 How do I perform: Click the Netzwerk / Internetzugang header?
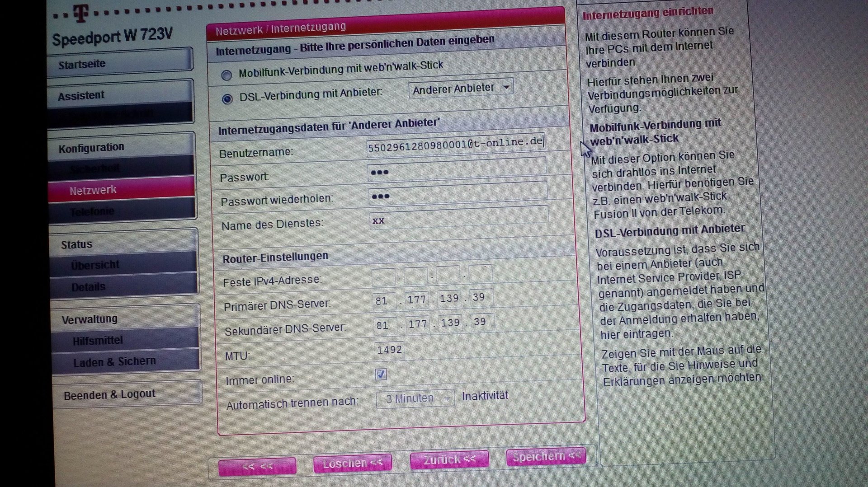tap(280, 29)
